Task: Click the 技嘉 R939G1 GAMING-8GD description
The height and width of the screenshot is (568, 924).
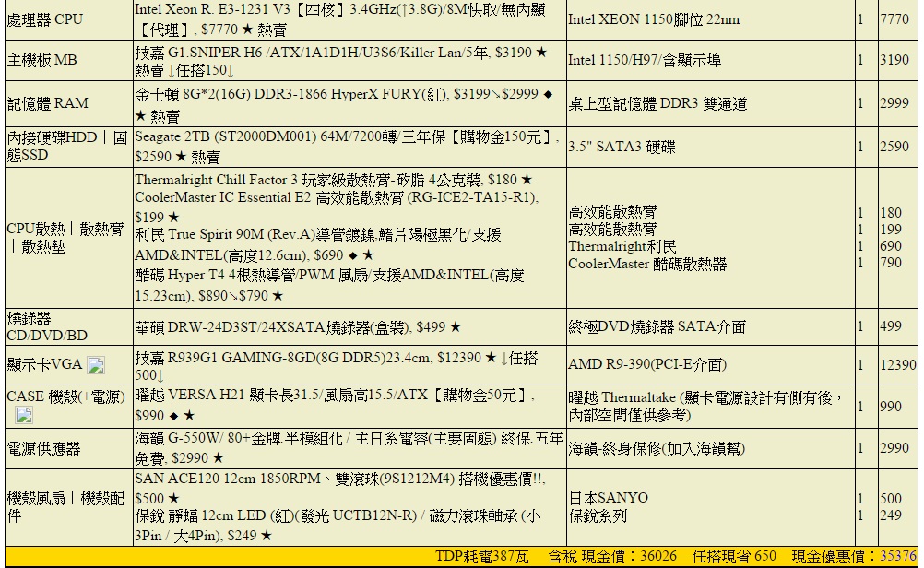Action: click(x=337, y=366)
